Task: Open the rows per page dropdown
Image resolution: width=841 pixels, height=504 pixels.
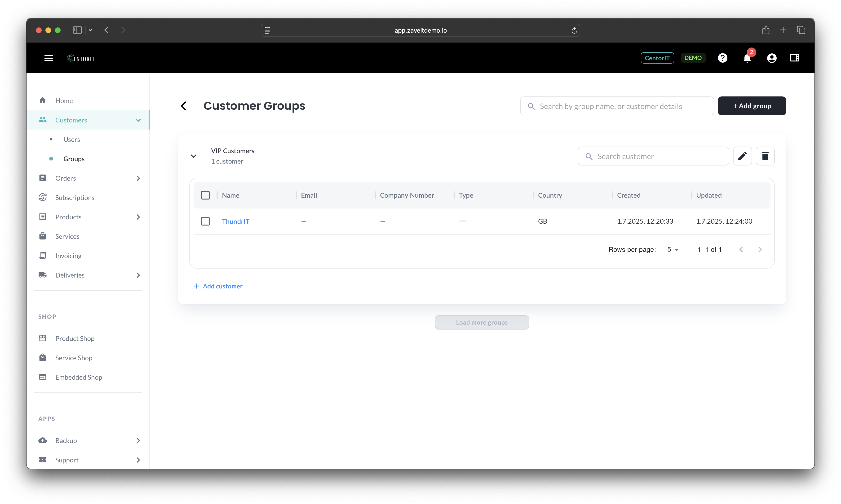Action: pos(673,250)
